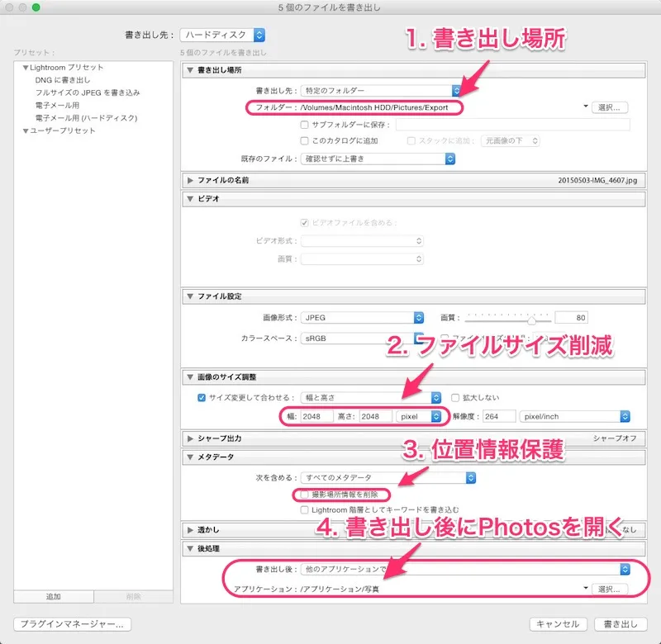Open the pixel unit dropdown
This screenshot has width=661, height=644.
(419, 417)
